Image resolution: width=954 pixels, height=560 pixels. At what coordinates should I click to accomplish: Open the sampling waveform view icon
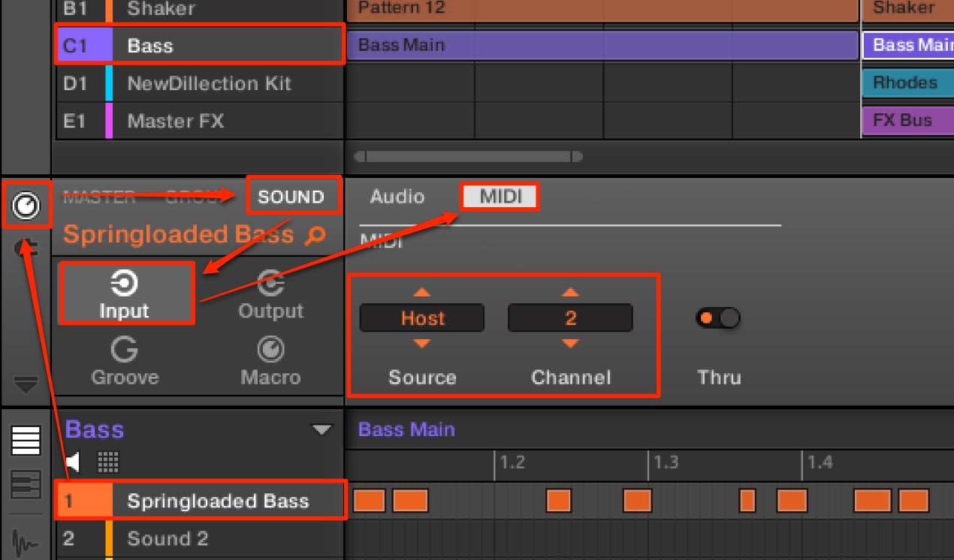26,542
